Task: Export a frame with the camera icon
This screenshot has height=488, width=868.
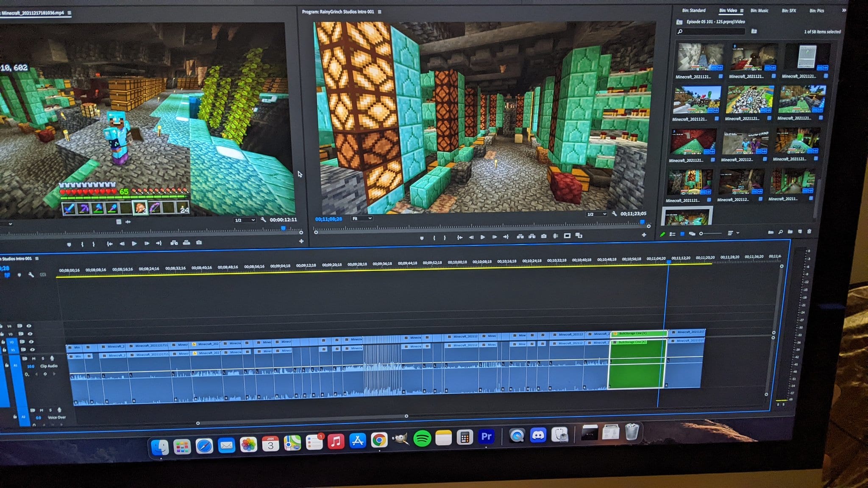Action: (544, 236)
